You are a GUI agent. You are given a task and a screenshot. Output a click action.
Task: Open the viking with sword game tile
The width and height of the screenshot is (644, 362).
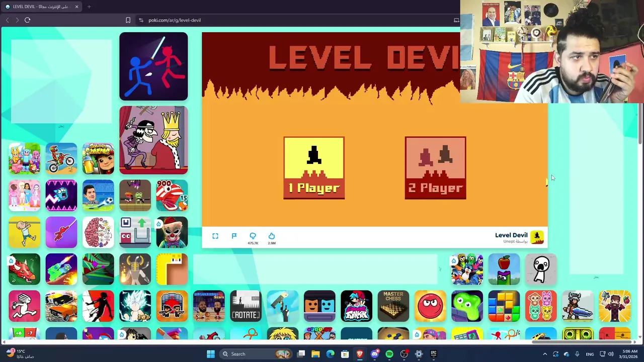(578, 306)
